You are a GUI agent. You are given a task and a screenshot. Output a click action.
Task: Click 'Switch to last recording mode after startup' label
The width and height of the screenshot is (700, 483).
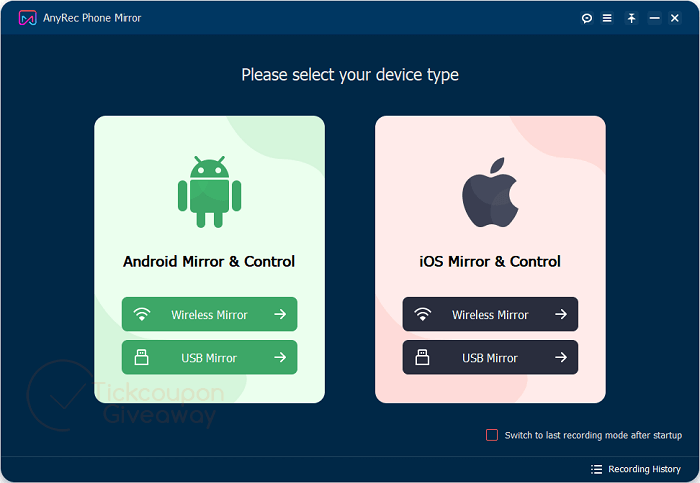point(593,435)
